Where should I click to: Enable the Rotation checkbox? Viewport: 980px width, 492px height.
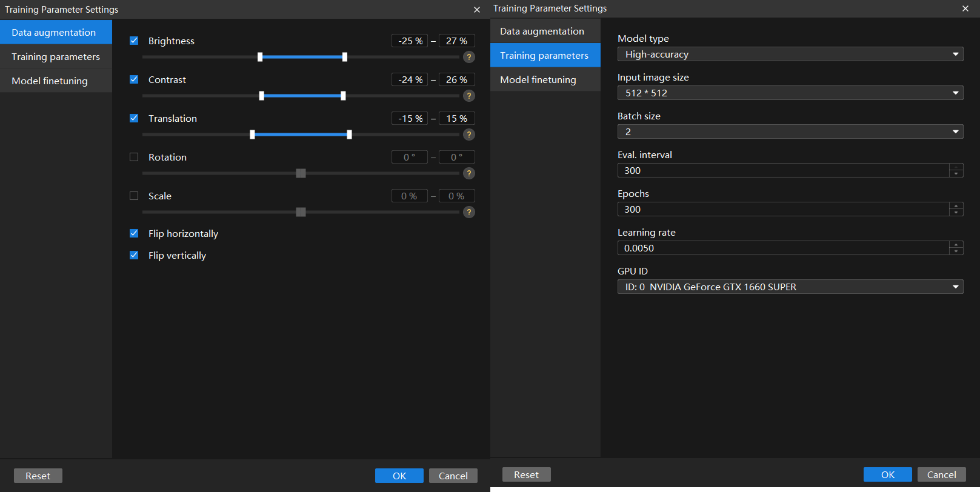tap(134, 157)
